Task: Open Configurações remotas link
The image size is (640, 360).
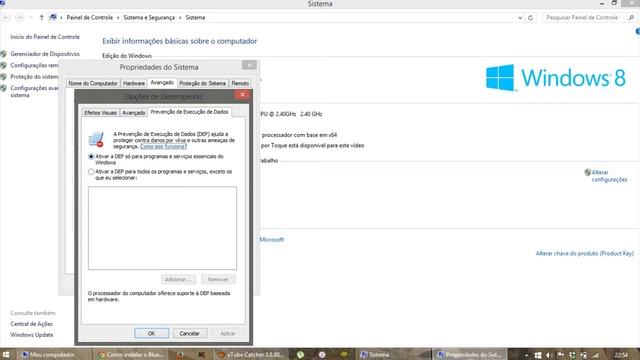Action: (x=34, y=65)
